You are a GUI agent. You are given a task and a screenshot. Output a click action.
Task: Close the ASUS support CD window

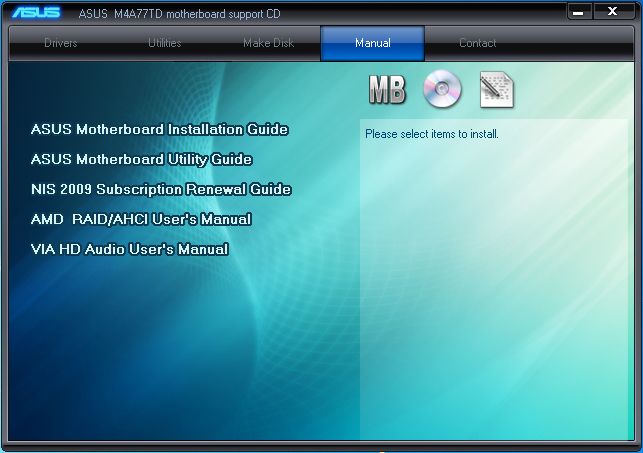point(613,11)
